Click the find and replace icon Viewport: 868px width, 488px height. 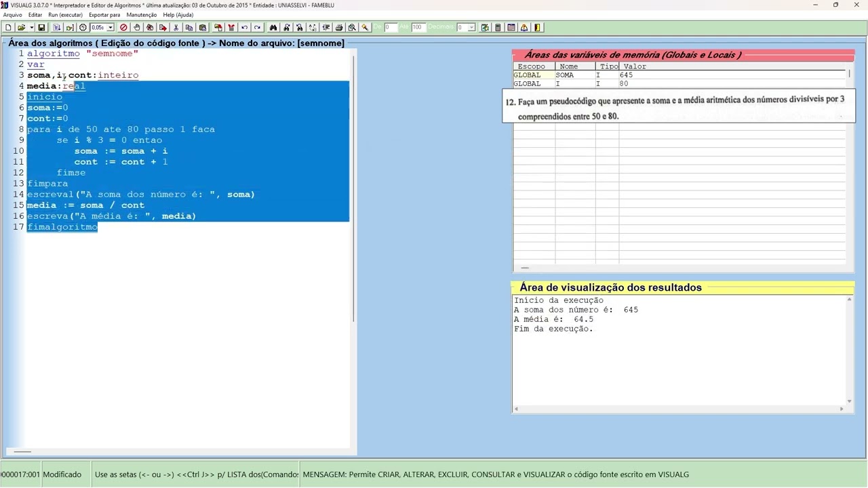(300, 28)
